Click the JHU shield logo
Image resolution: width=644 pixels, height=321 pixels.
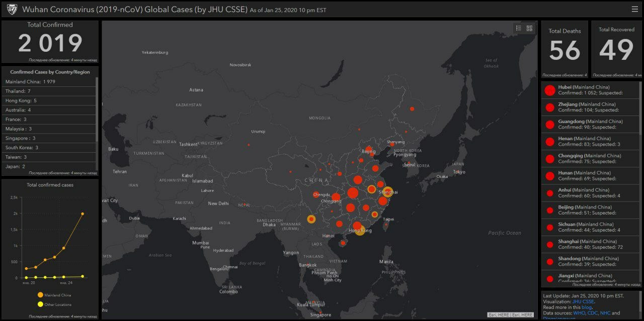[12, 9]
